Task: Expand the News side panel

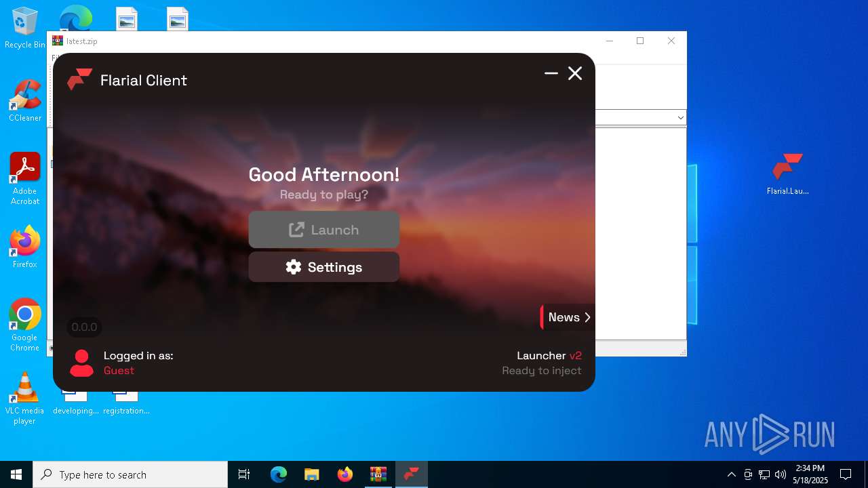Action: (568, 317)
